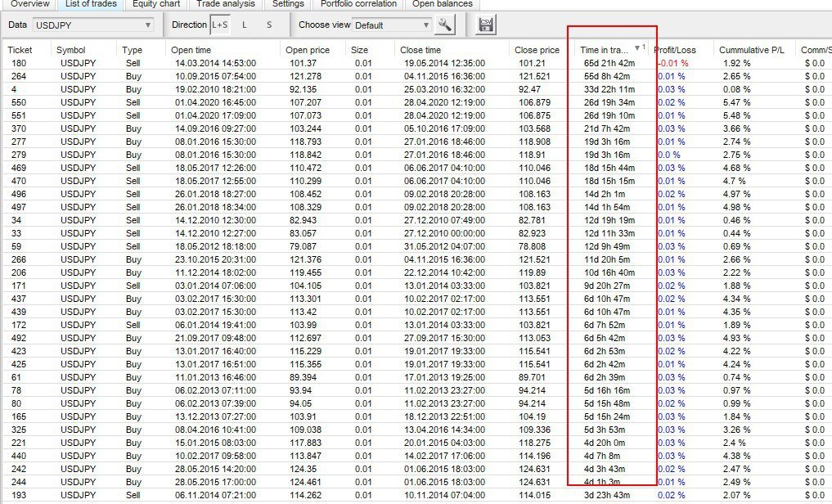Click time value 18d 15h 44m

(x=609, y=168)
